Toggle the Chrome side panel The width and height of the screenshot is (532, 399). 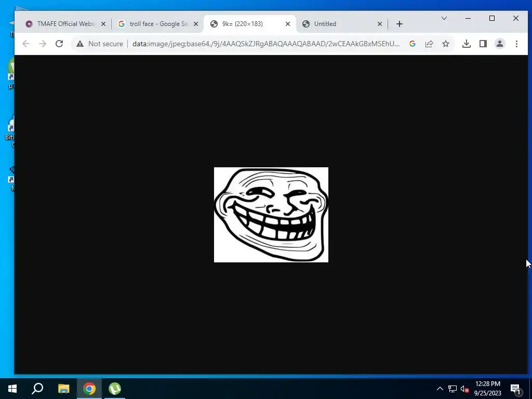coord(483,44)
